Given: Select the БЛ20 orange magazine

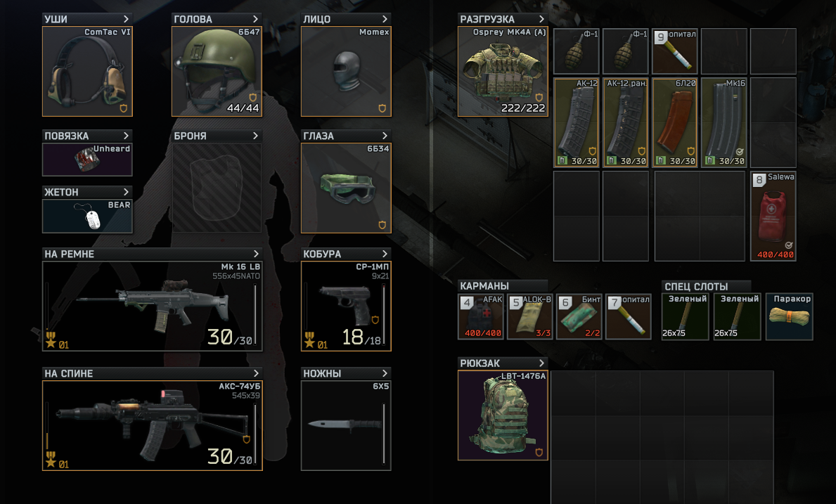Looking at the screenshot, I should [x=675, y=122].
